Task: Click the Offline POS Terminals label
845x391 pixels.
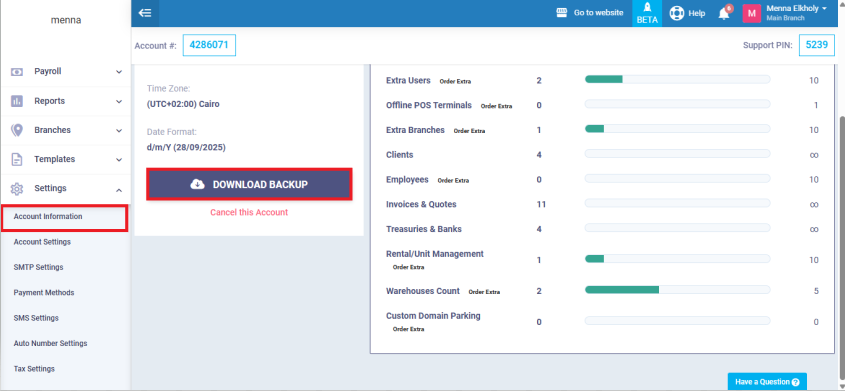Action: (429, 105)
